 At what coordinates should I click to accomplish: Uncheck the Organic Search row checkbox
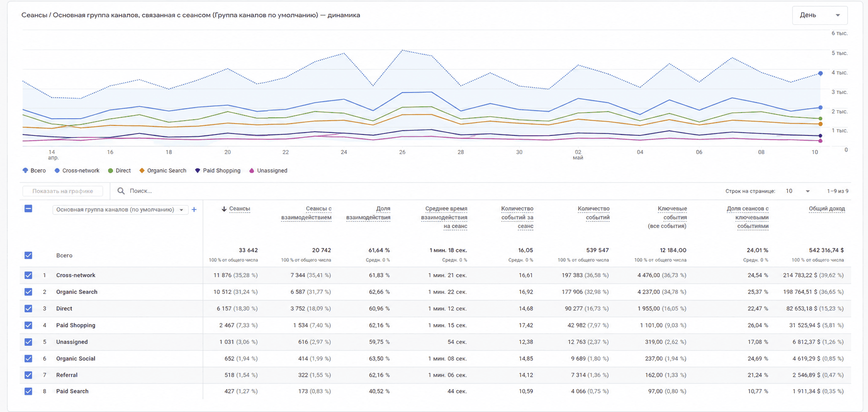[28, 292]
